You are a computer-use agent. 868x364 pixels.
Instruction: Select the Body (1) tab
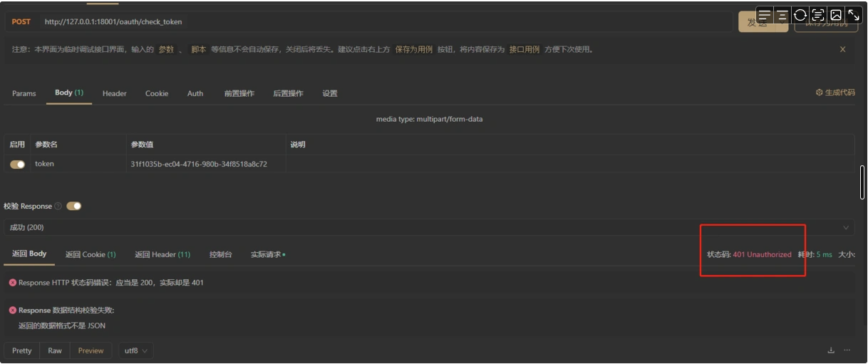click(69, 93)
